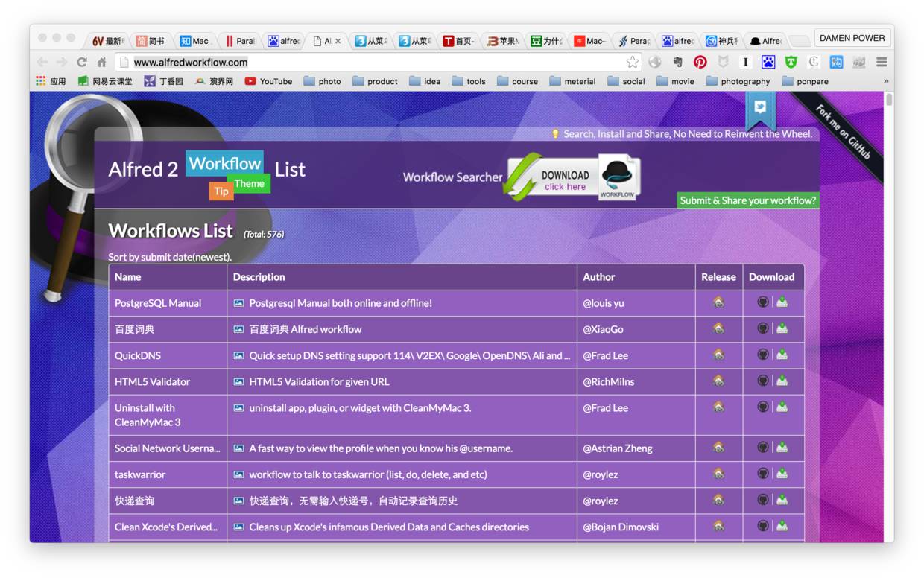This screenshot has width=924, height=578.
Task: Open the product bookmarks folder
Action: (375, 81)
